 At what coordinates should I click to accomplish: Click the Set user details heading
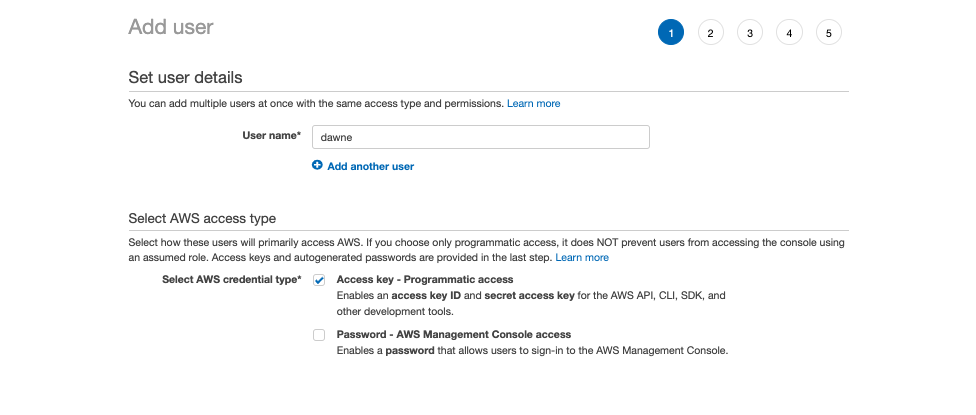[x=185, y=77]
